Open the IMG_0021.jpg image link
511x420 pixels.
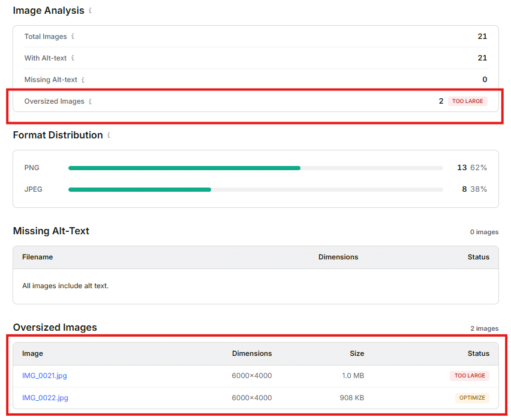pyautogui.click(x=44, y=376)
